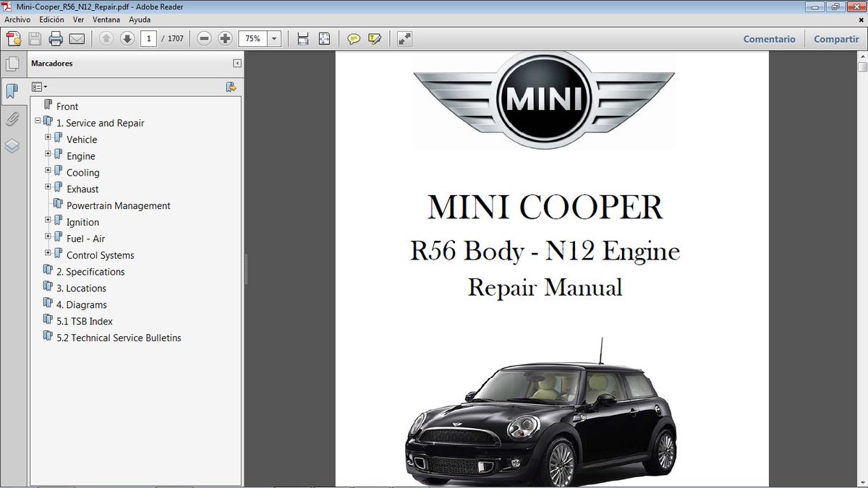The image size is (868, 488).
Task: Select the 2. Specifications bookmark
Action: tap(90, 272)
